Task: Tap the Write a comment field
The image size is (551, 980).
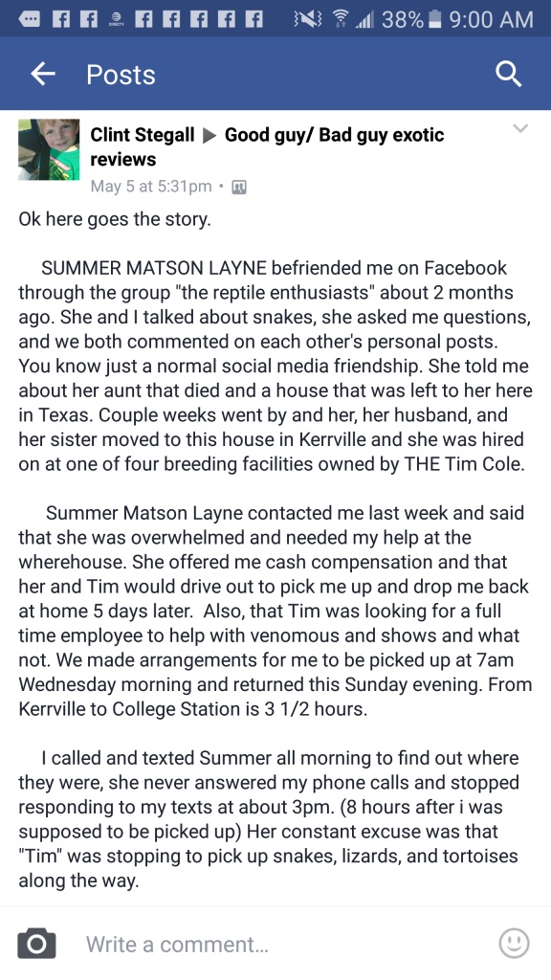Action: (x=275, y=944)
